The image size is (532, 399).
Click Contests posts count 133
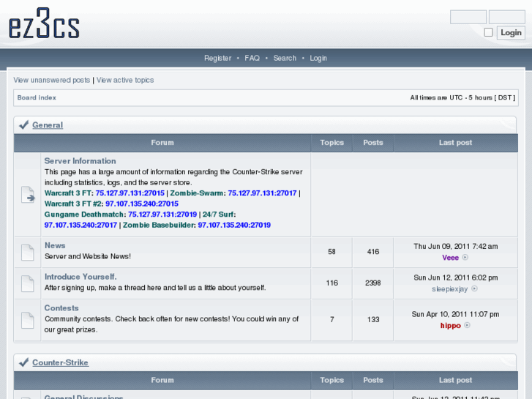pos(373,319)
